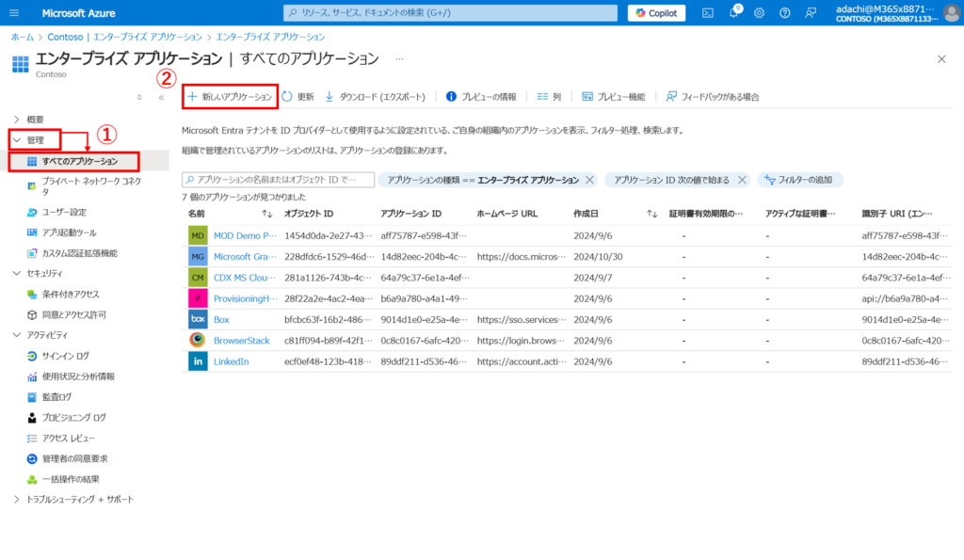This screenshot has height=560, width=964.
Task: Click フィードバックがある場合
Action: (713, 97)
